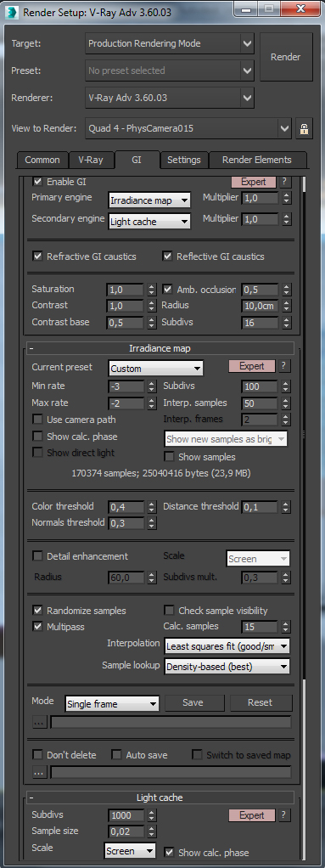Click the large Render button
The height and width of the screenshot is (868, 325).
pos(286,57)
